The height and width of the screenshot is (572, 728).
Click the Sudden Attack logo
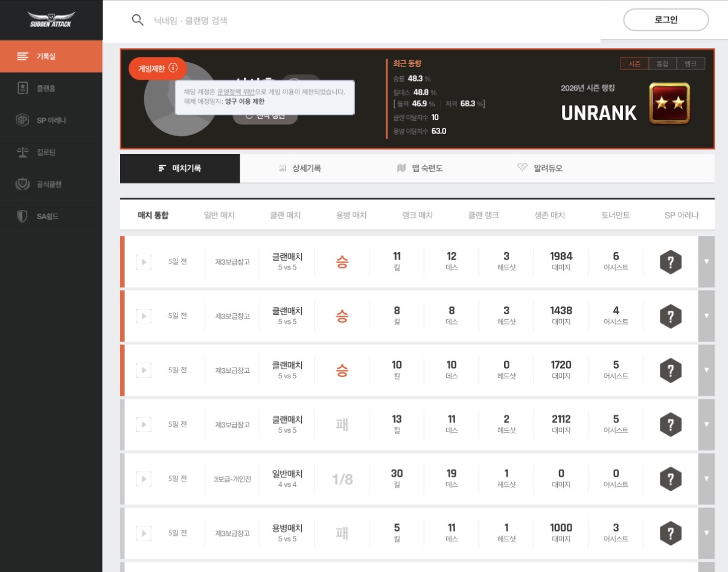52,20
